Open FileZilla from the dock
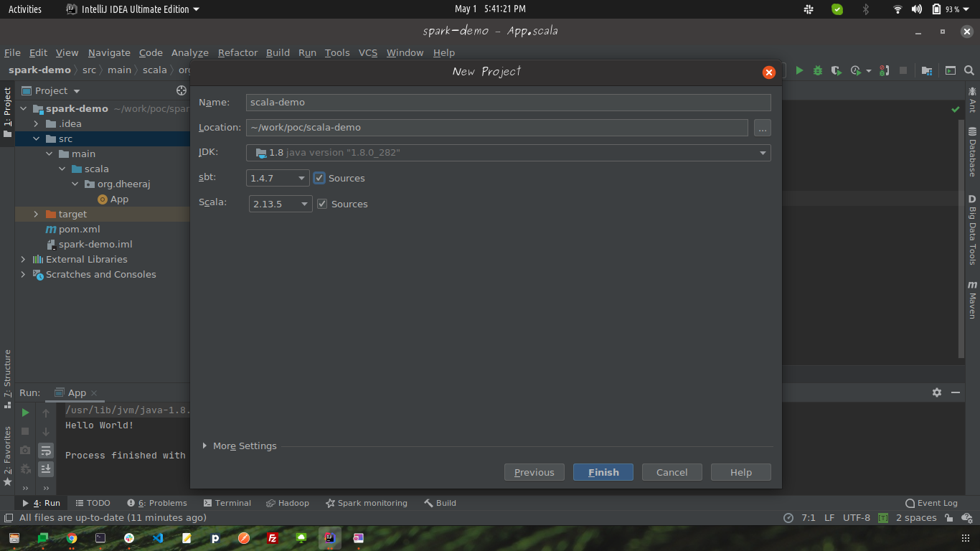Viewport: 980px width, 551px height. (273, 538)
